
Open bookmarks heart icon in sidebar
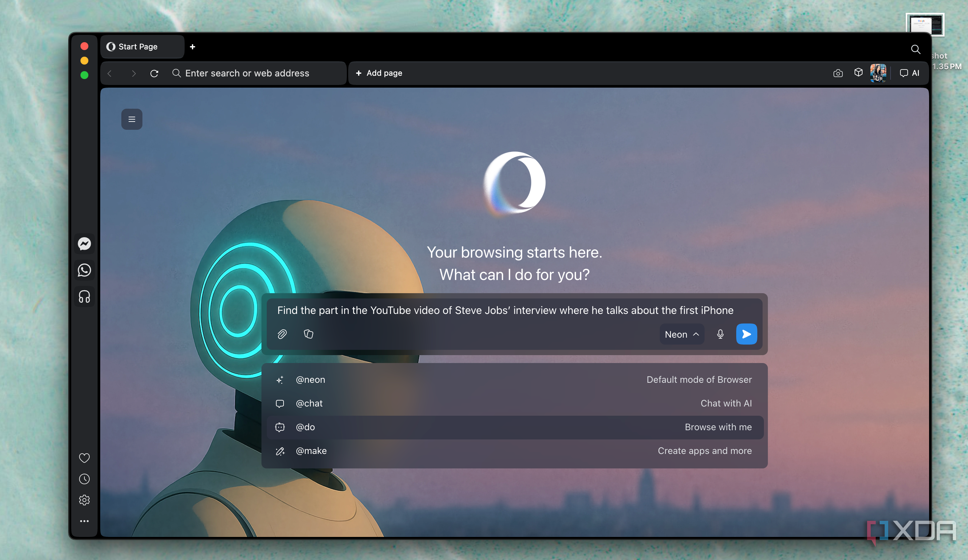pyautogui.click(x=84, y=458)
